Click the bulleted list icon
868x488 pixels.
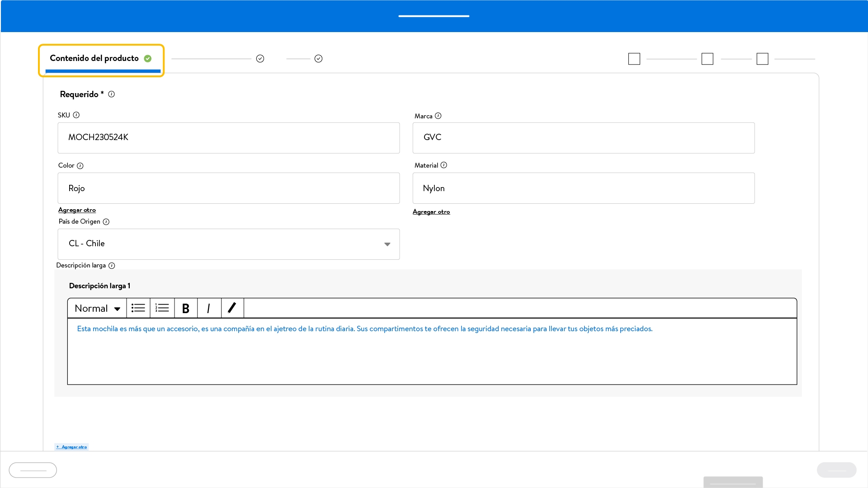pyautogui.click(x=138, y=308)
